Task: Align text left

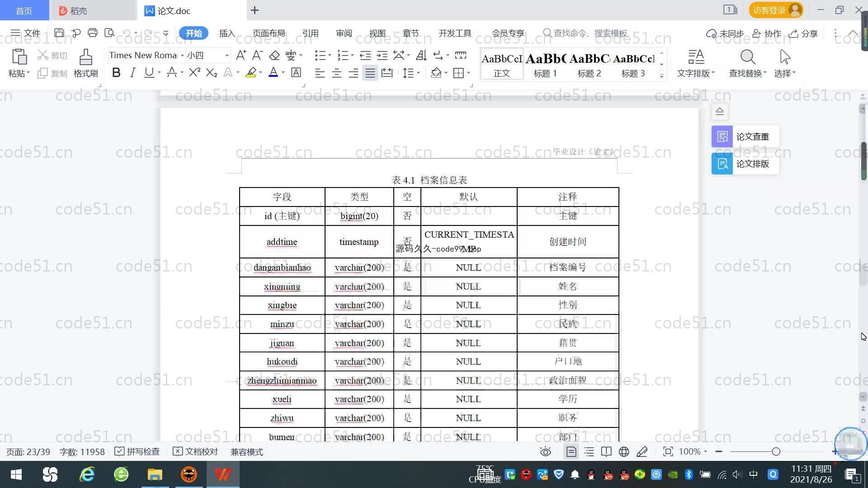Action: (x=320, y=73)
